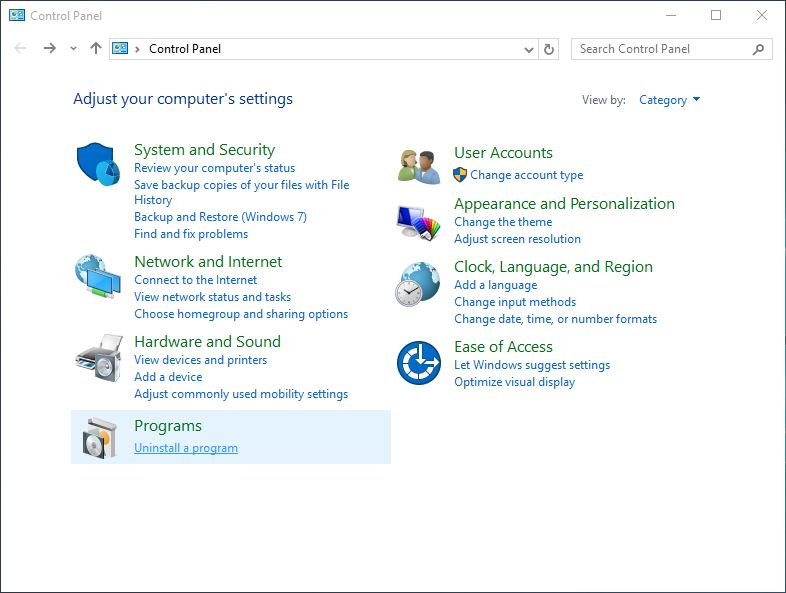Click the Programs disc box icon
Viewport: 786px width, 593px height.
[99, 438]
